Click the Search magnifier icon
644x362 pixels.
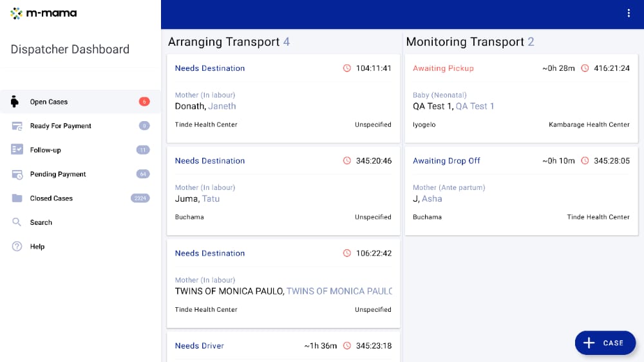click(x=17, y=222)
